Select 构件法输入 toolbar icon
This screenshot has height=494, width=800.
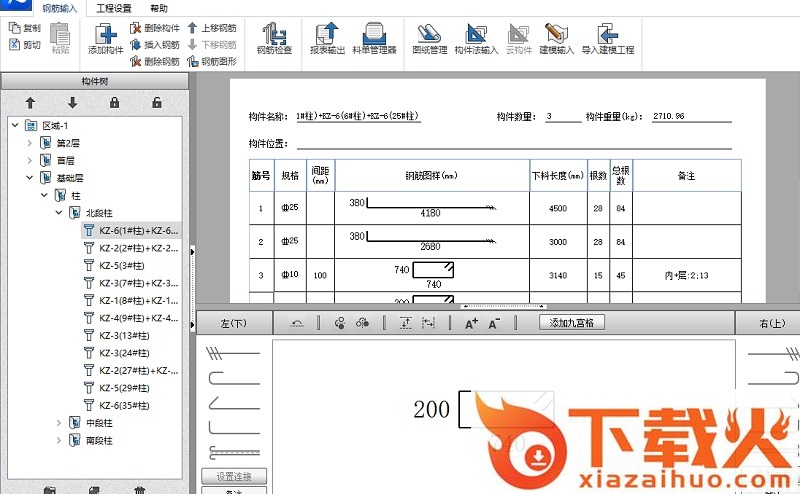coord(476,36)
